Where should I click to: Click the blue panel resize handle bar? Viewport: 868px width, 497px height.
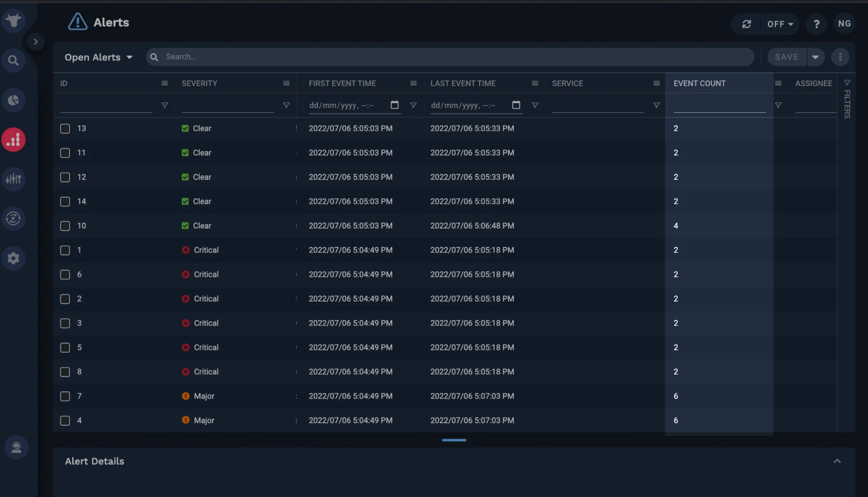tap(454, 440)
